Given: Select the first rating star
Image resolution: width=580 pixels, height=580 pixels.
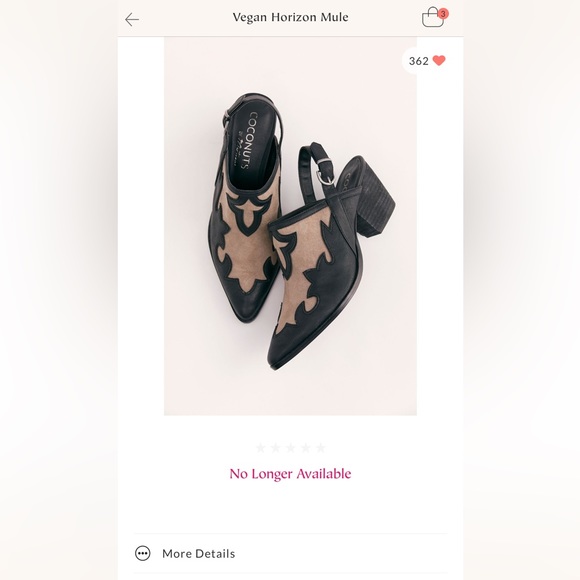Looking at the screenshot, I should (260, 448).
